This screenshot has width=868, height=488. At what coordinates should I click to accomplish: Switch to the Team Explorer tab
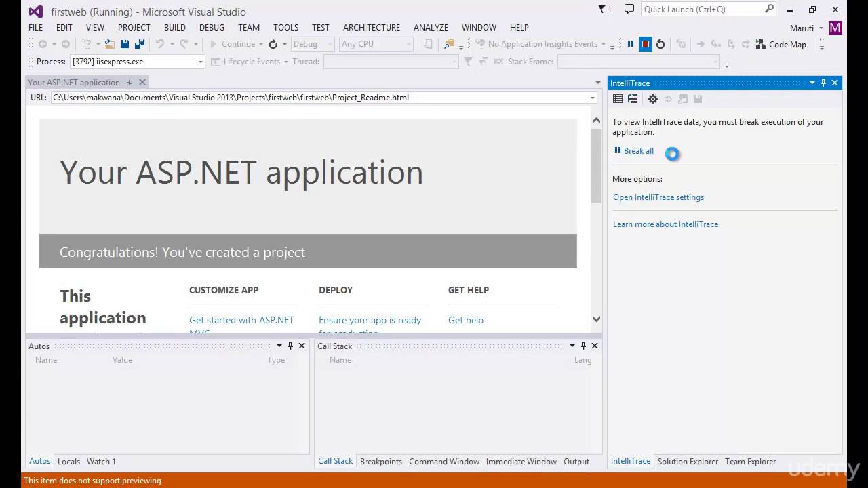pos(750,461)
